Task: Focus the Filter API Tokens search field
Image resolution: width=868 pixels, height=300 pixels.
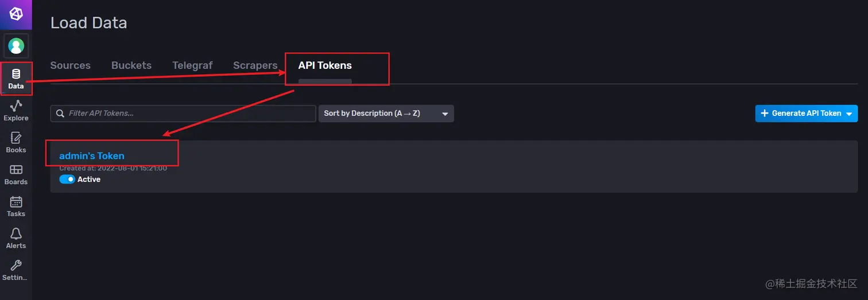Action: click(x=183, y=114)
